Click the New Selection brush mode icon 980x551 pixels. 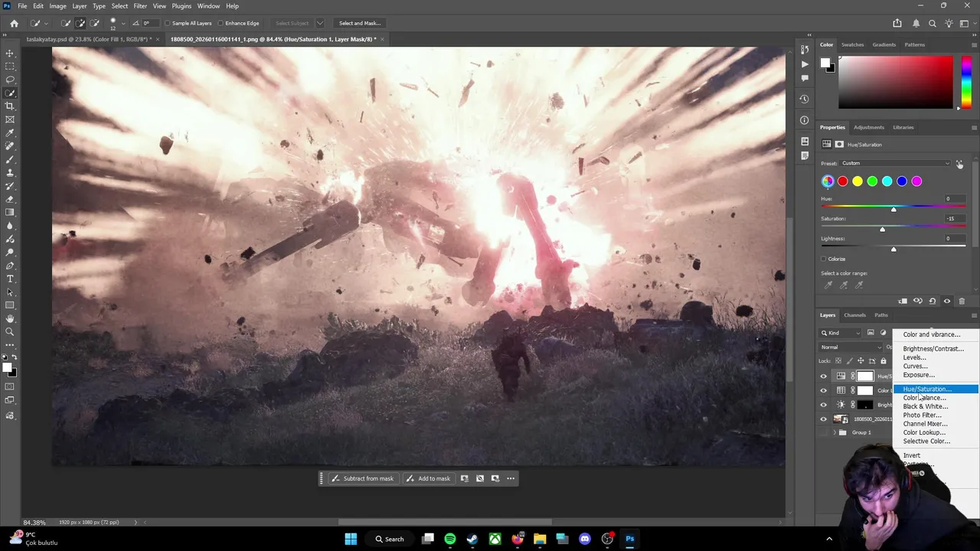point(66,23)
